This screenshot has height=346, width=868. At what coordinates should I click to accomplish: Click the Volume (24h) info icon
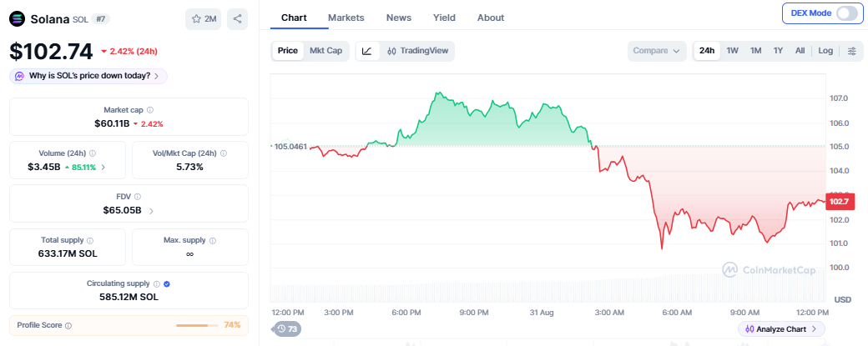[93, 153]
